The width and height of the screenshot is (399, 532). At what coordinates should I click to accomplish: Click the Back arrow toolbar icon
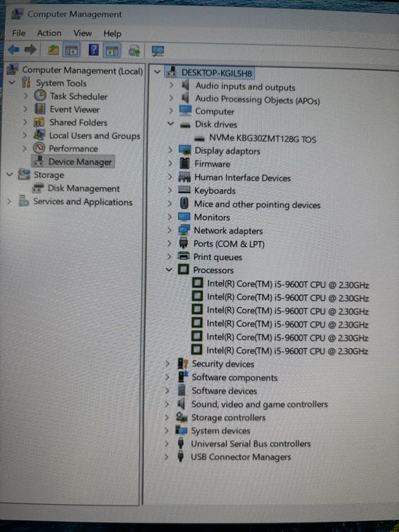point(14,50)
